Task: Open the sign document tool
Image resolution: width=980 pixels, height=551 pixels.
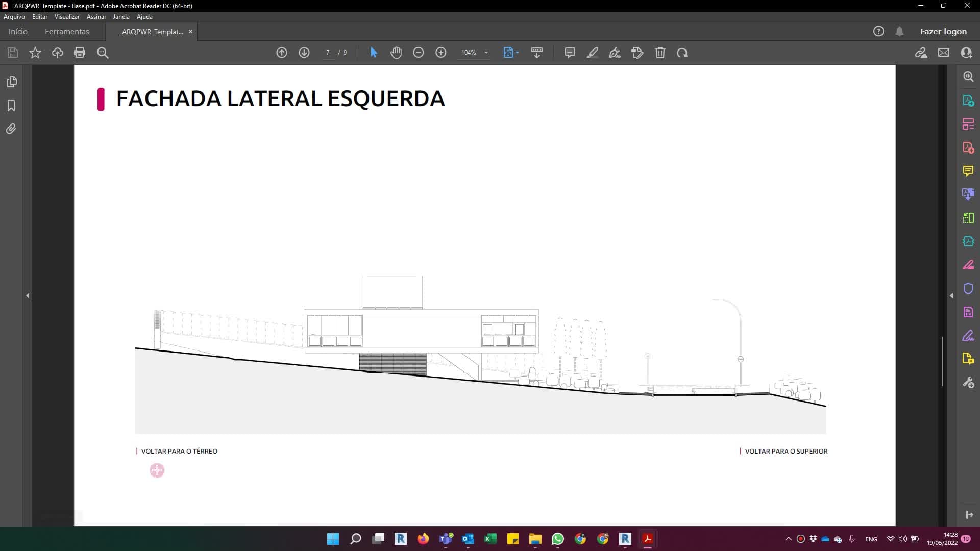Action: pos(615,53)
